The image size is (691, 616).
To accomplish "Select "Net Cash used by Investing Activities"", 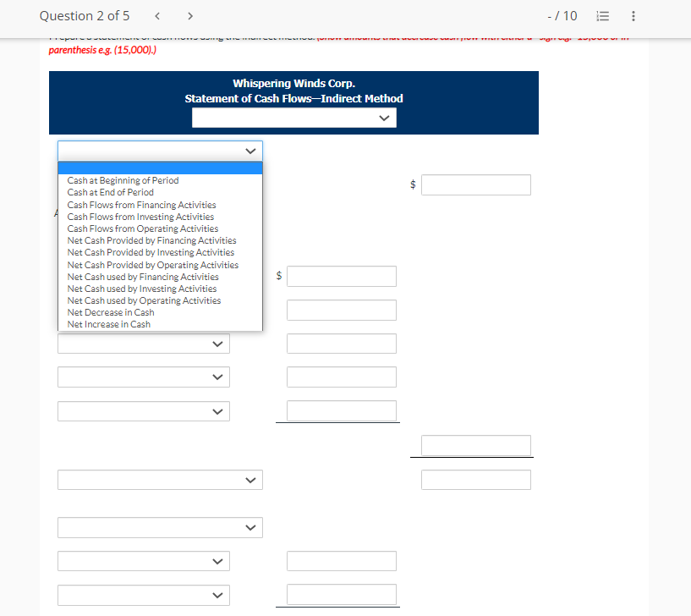I will point(141,289).
